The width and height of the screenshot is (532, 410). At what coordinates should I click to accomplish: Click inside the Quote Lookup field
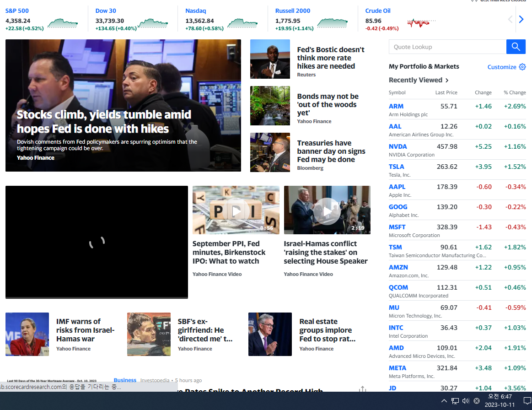pyautogui.click(x=447, y=47)
